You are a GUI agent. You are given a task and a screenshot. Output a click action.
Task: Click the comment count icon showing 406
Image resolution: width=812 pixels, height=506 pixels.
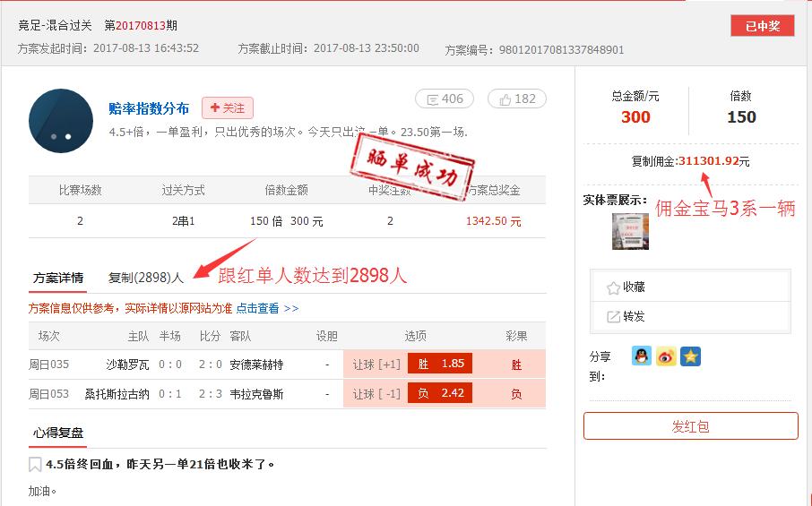pos(445,99)
